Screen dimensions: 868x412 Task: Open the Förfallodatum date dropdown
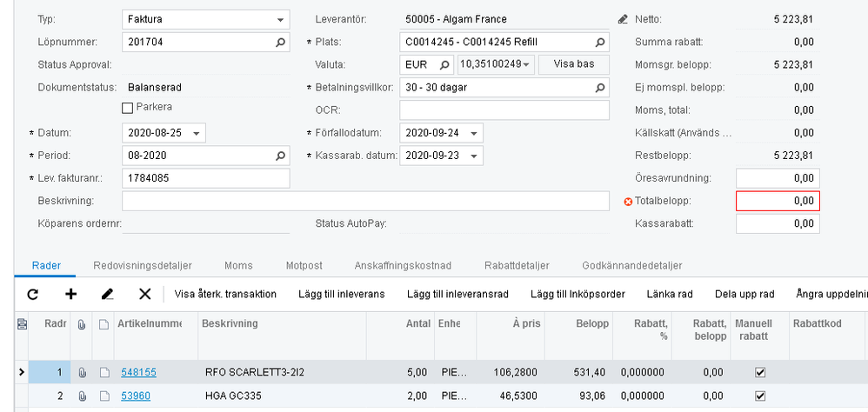(x=474, y=133)
